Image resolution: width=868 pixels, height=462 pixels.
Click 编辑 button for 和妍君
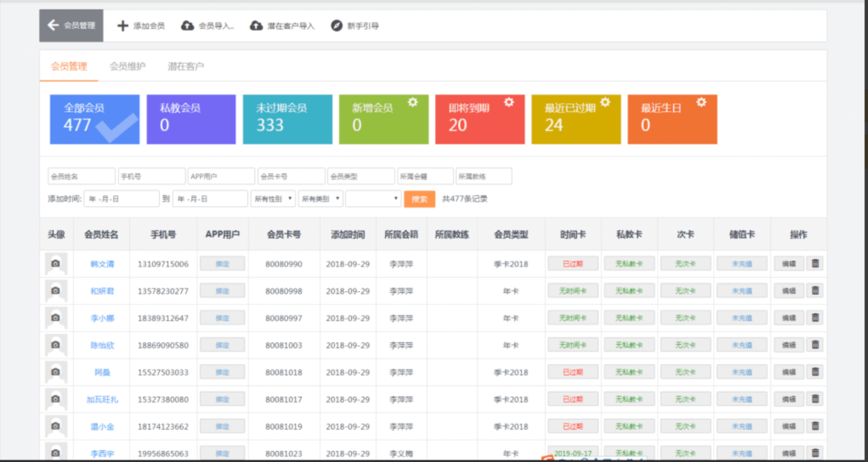[789, 291]
